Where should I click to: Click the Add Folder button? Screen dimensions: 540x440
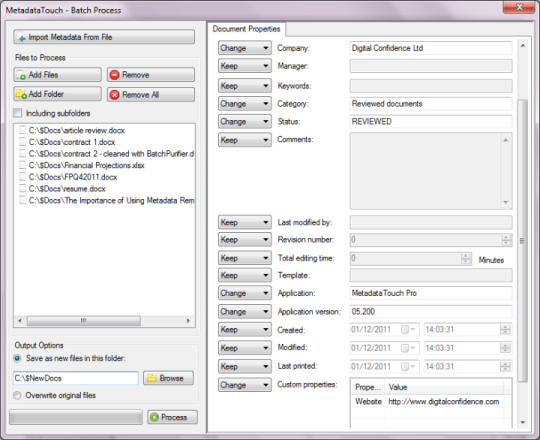click(x=58, y=94)
